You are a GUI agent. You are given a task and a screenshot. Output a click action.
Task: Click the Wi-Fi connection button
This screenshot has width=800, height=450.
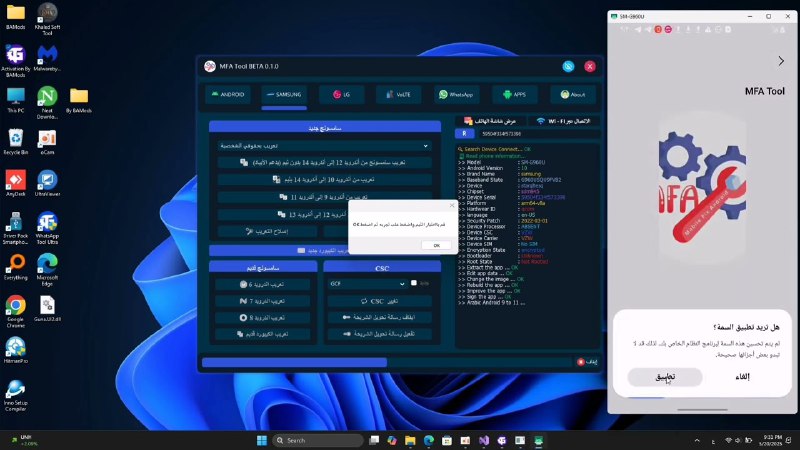[x=563, y=121]
